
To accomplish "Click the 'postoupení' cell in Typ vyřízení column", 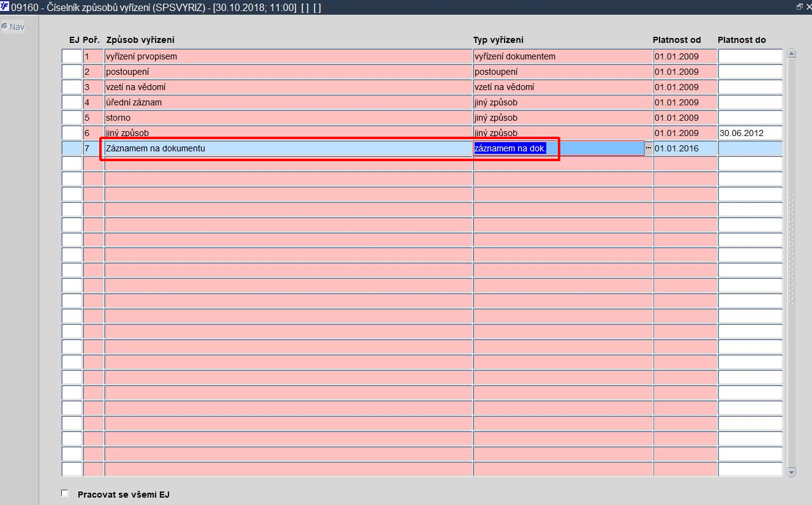I will [x=563, y=72].
